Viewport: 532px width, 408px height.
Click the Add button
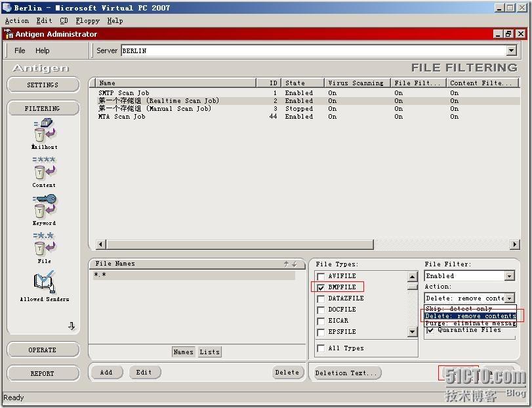[x=106, y=373]
